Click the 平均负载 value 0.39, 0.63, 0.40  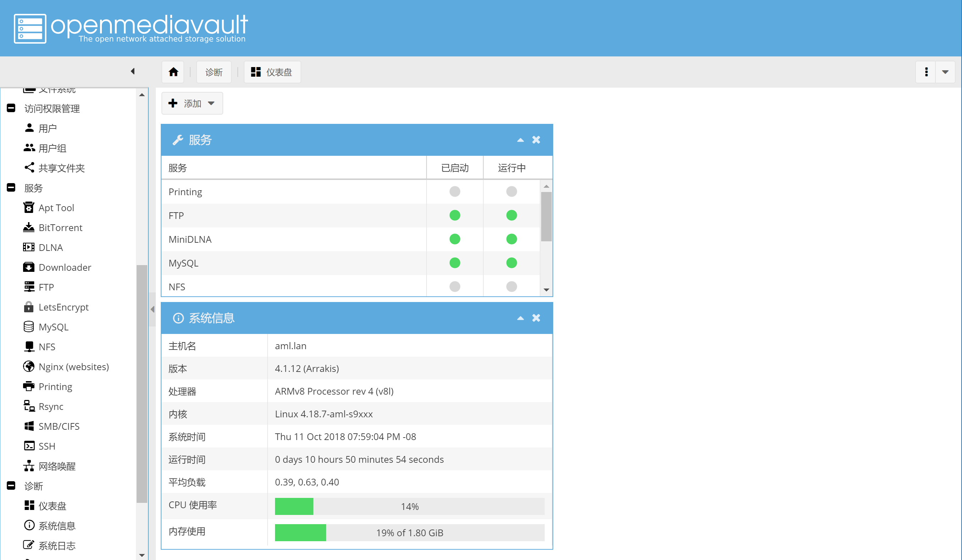307,482
